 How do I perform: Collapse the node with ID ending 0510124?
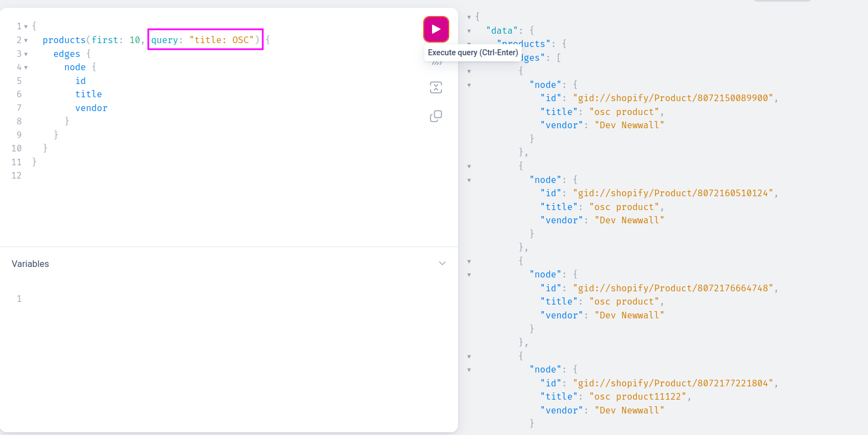click(x=469, y=180)
